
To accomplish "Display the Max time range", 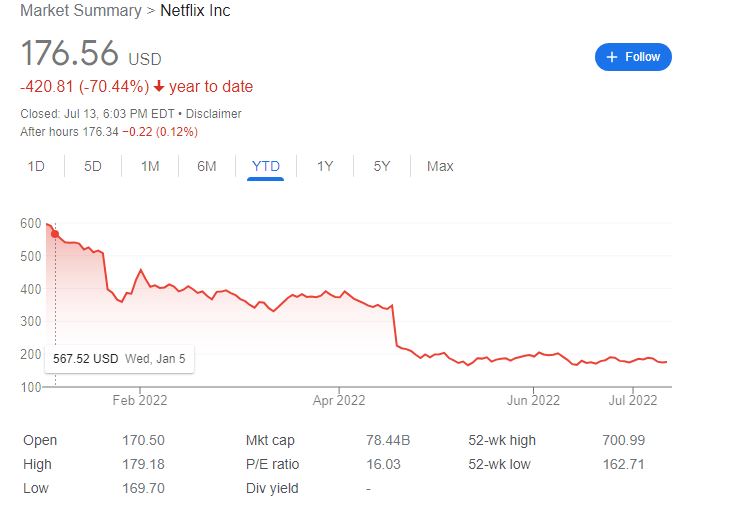I will (440, 166).
